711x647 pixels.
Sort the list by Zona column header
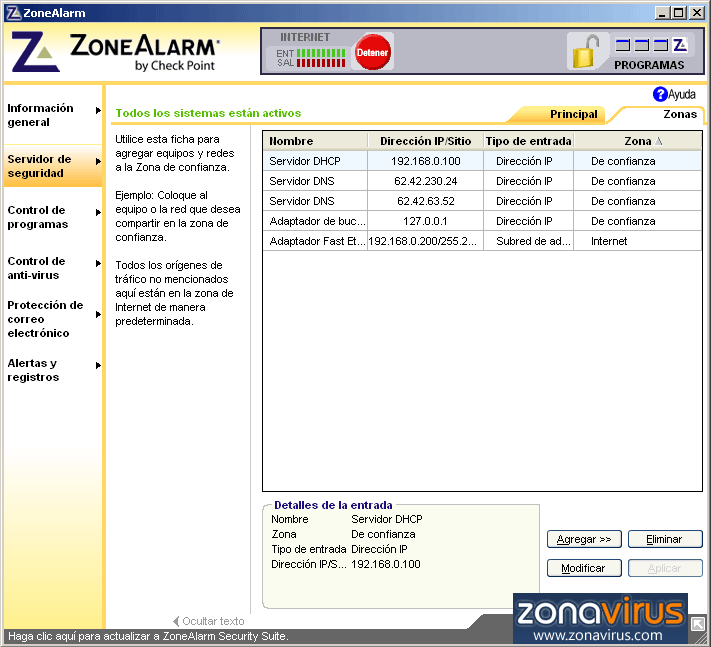click(637, 141)
